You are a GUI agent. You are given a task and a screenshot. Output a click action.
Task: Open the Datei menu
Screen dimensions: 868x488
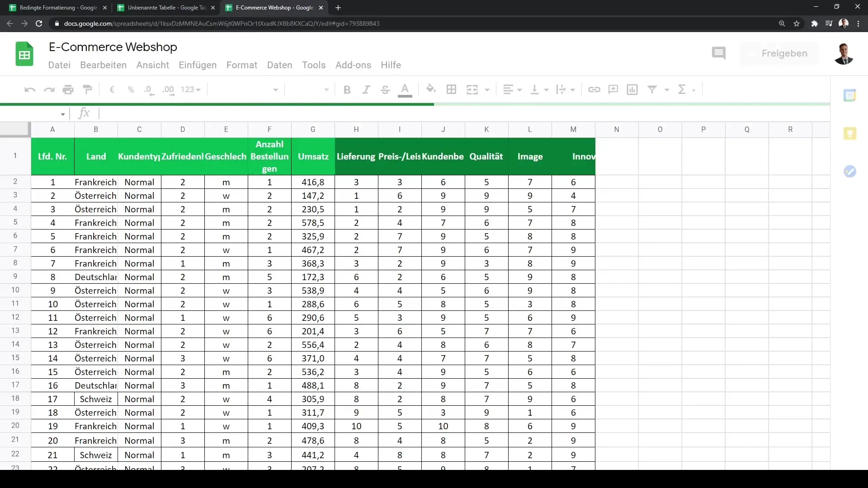click(59, 65)
